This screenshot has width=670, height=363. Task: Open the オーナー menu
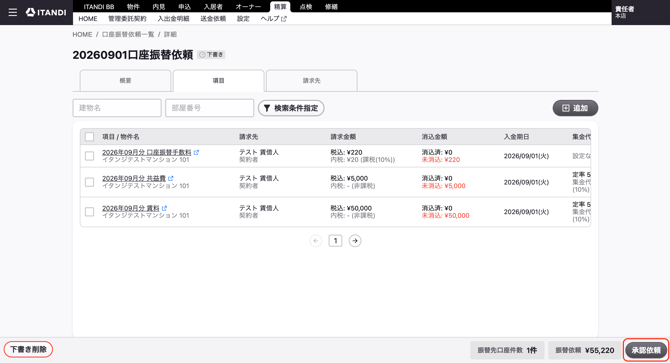click(x=248, y=6)
